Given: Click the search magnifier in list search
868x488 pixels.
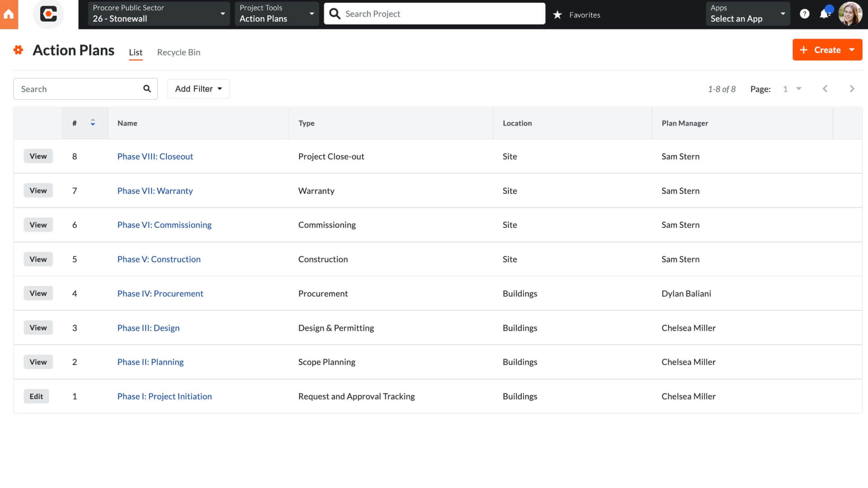Looking at the screenshot, I should pos(147,89).
